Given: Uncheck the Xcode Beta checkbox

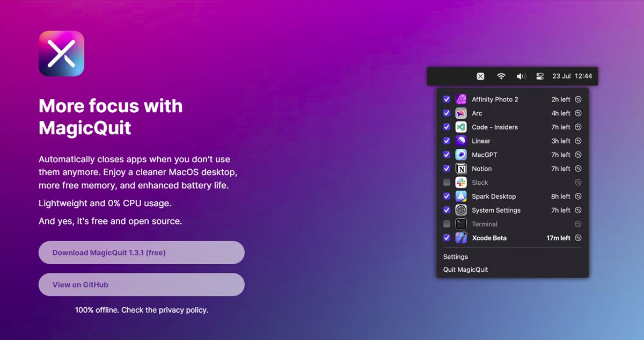Looking at the screenshot, I should (x=447, y=238).
